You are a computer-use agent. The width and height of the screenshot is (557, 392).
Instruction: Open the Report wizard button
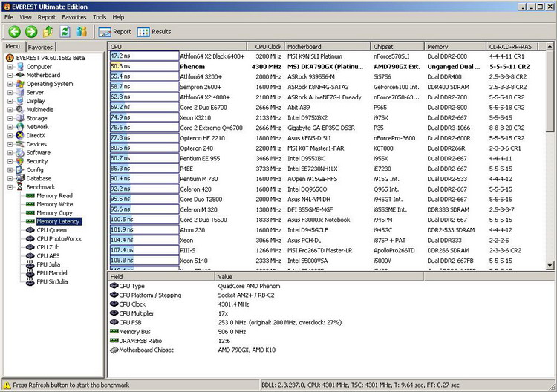point(114,32)
